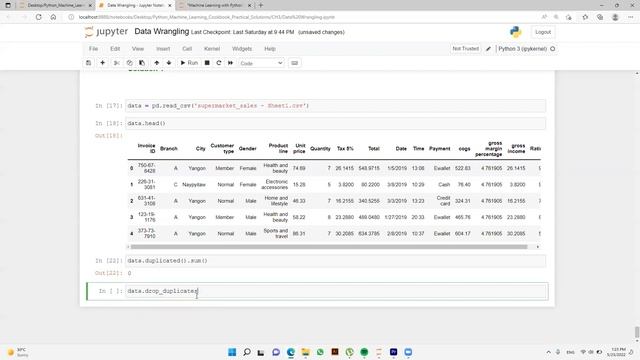The image size is (640, 360).
Task: Click the Logout button
Action: [x=543, y=32]
